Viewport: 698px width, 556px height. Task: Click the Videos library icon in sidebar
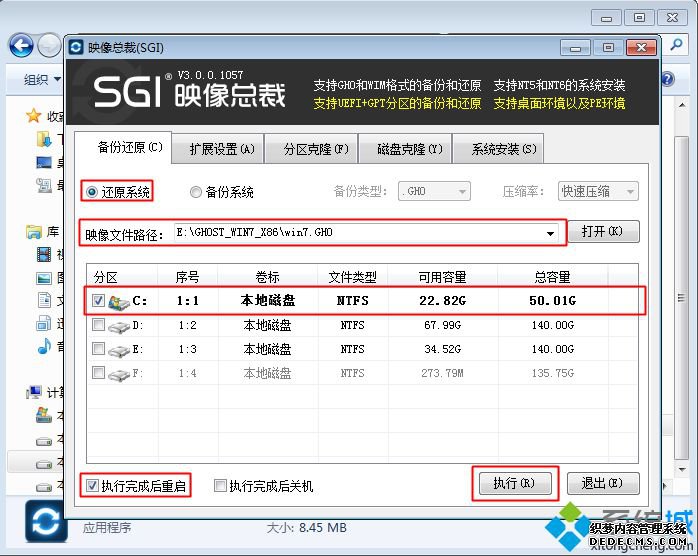pos(44,255)
